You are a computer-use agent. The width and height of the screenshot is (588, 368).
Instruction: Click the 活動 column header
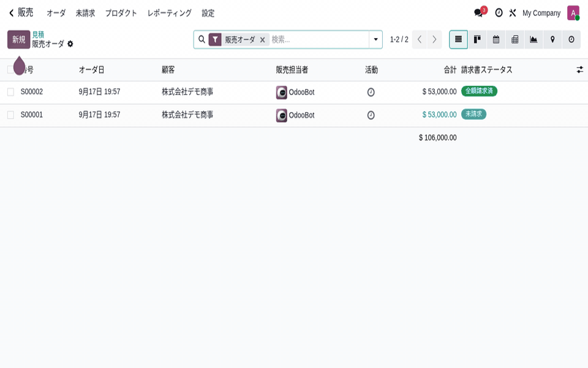click(372, 70)
